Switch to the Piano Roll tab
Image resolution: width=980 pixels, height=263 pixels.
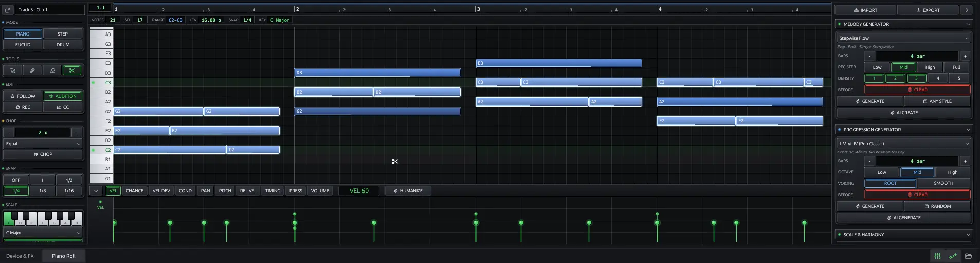[x=64, y=256]
